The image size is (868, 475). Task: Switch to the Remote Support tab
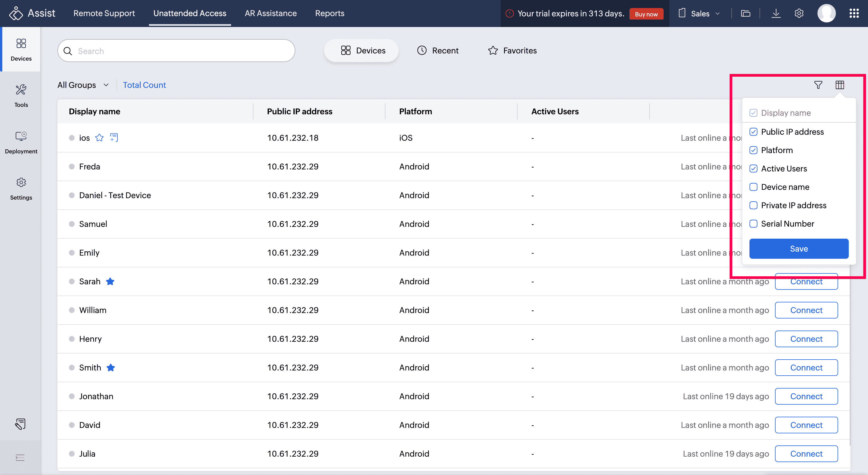pyautogui.click(x=104, y=13)
